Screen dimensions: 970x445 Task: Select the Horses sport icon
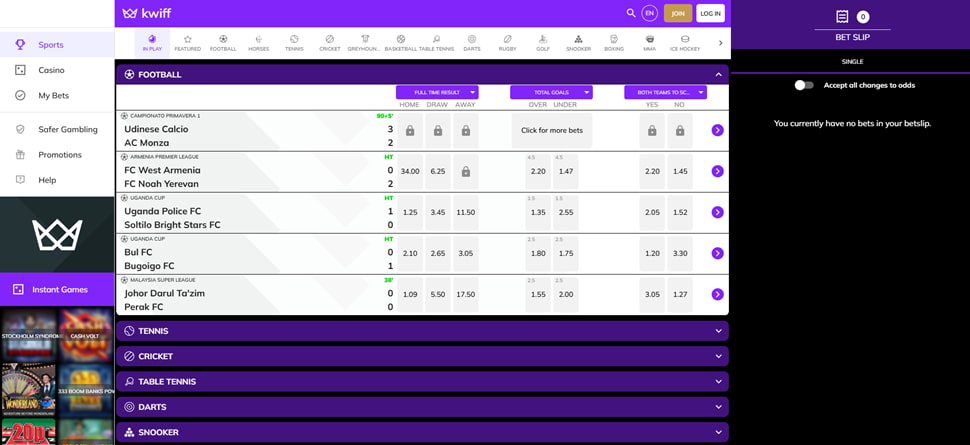pos(258,42)
